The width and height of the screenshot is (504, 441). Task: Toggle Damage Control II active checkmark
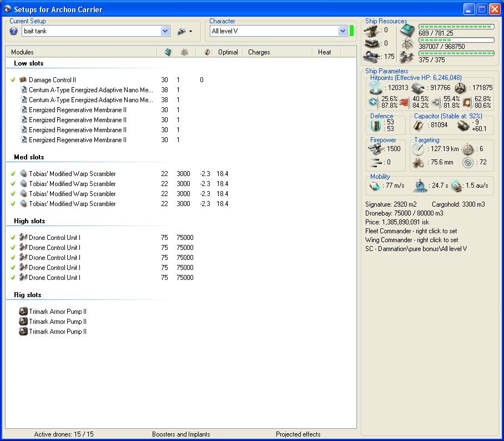(13, 79)
